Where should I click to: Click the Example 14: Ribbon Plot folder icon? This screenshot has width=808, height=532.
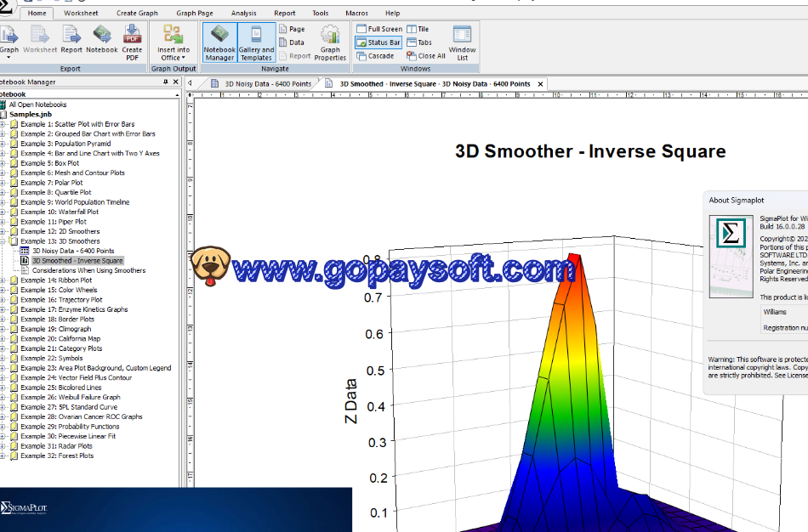(x=14, y=280)
